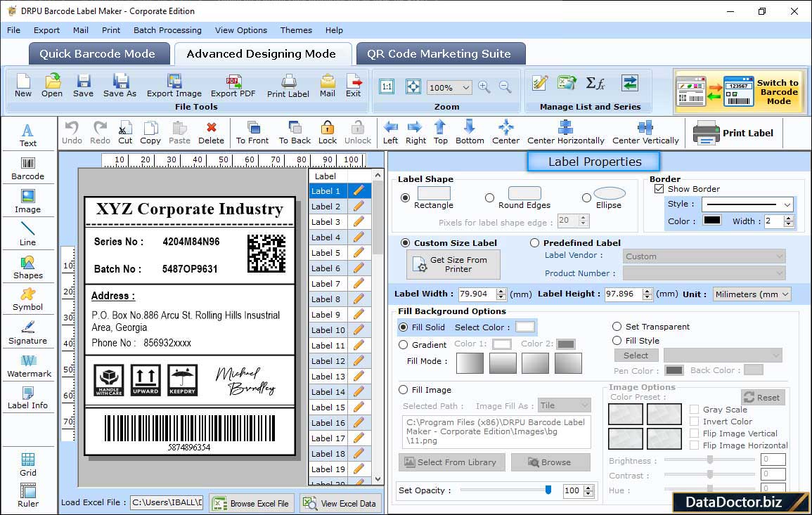Select the Symbol tool

click(28, 300)
